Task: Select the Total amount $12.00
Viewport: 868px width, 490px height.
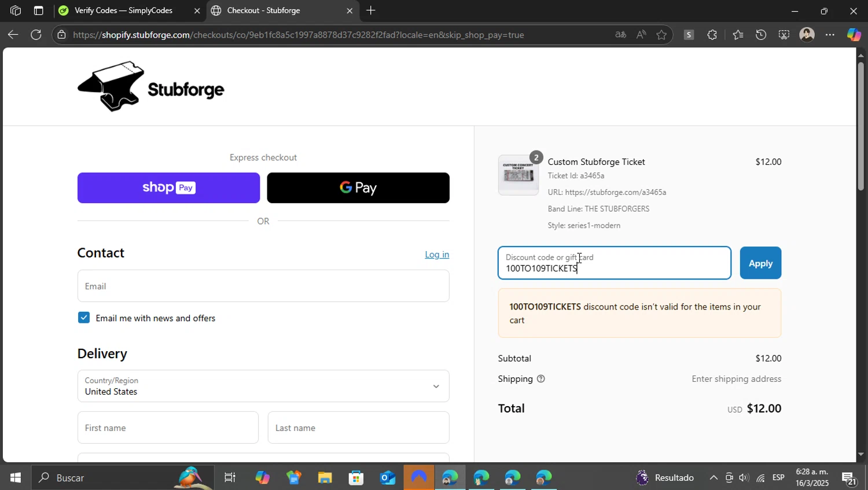Action: [764, 408]
